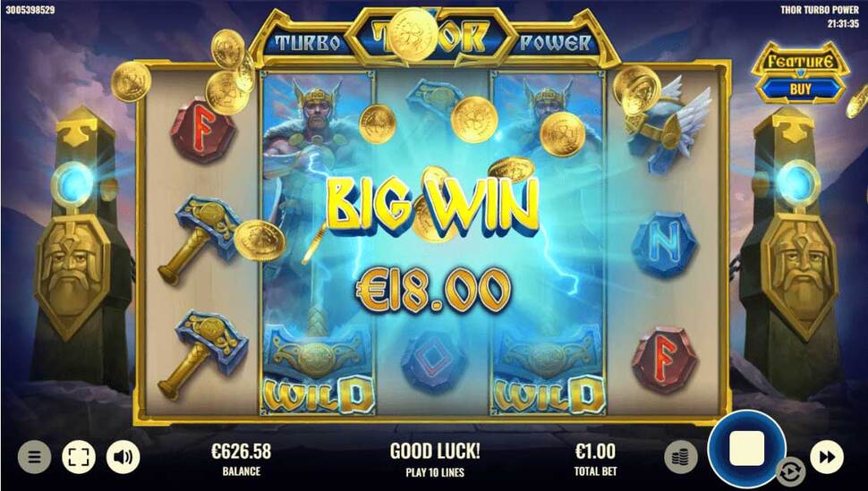Click the blue diamond rune on middle reel
The height and width of the screenshot is (491, 868).
[433, 361]
